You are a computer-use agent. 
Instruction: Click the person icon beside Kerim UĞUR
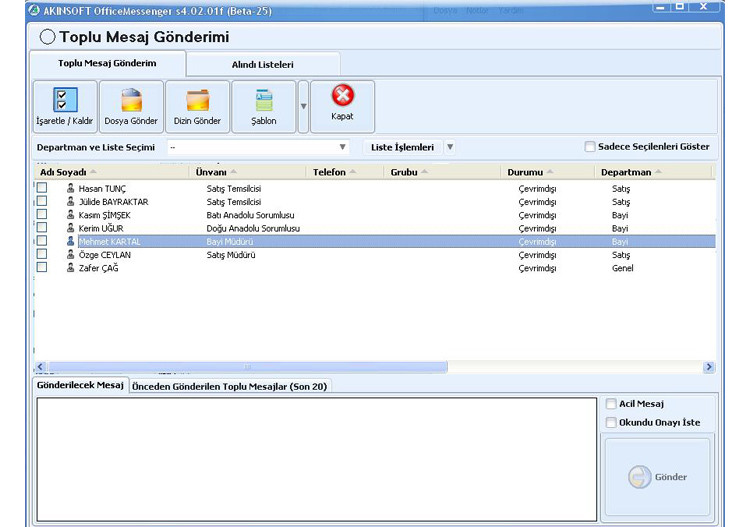tap(70, 228)
